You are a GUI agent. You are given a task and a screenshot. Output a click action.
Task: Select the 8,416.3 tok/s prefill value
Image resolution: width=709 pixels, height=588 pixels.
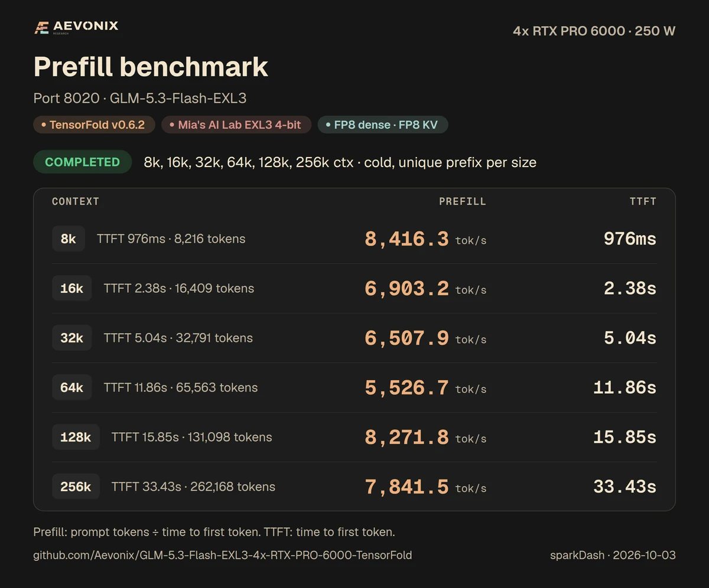pos(425,239)
